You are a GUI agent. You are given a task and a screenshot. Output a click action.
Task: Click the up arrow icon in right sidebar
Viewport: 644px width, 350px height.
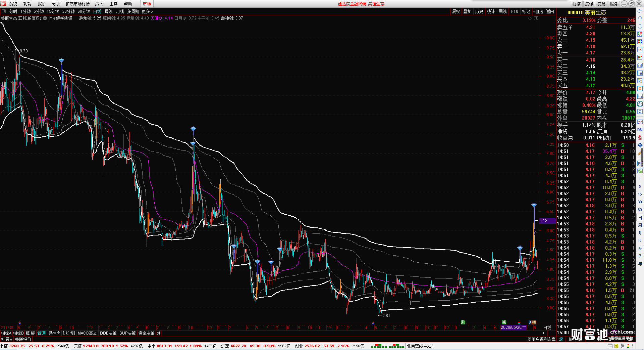tap(640, 19)
